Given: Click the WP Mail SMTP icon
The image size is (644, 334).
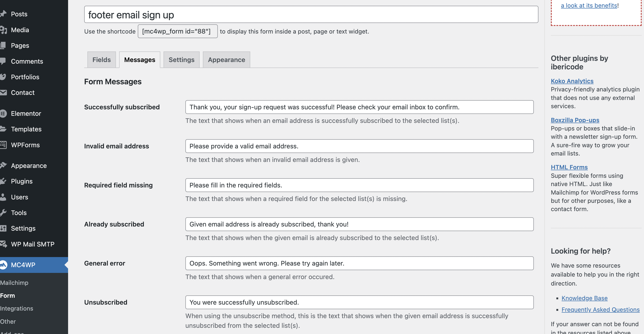Looking at the screenshot, I should [3, 244].
